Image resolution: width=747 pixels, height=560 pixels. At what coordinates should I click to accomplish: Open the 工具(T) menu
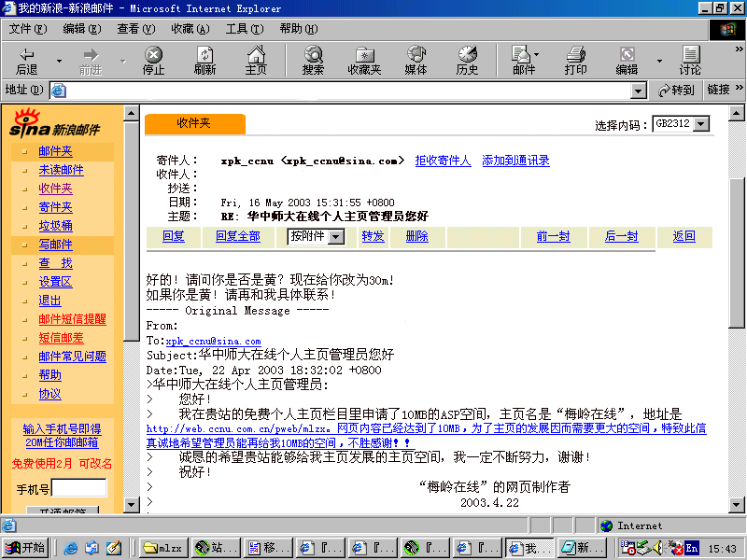(245, 29)
